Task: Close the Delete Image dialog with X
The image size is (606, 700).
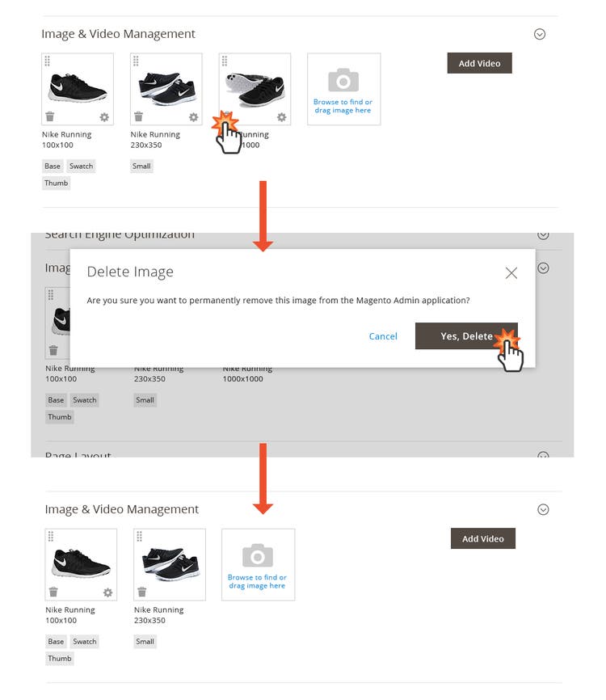Action: [x=511, y=273]
